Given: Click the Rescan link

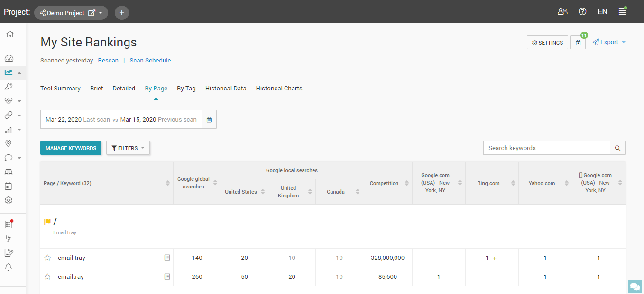Looking at the screenshot, I should 108,61.
